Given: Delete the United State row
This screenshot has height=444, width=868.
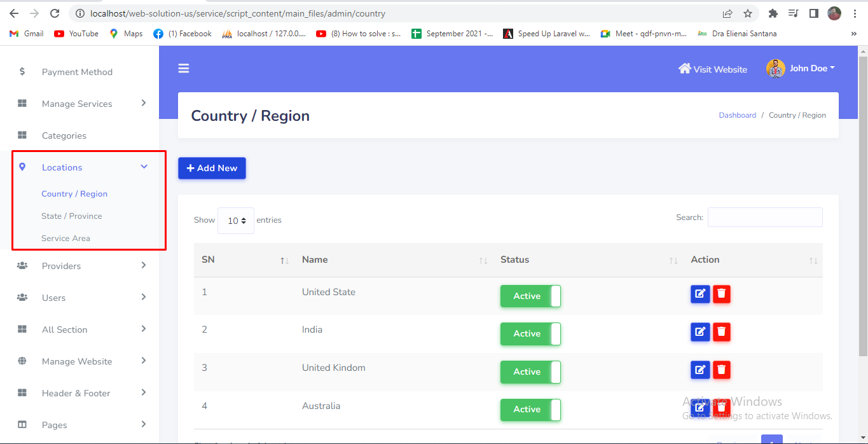Looking at the screenshot, I should pos(722,294).
